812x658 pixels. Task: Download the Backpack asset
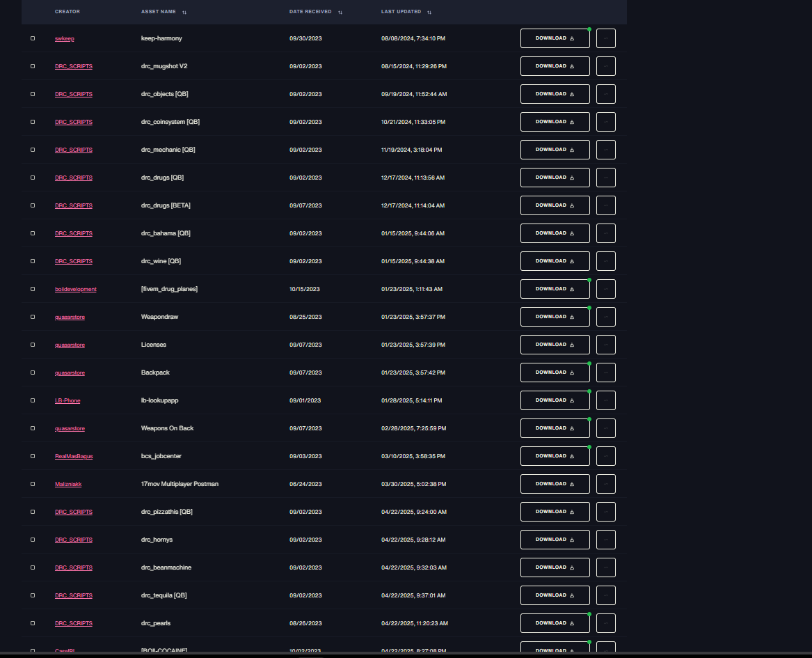click(555, 373)
